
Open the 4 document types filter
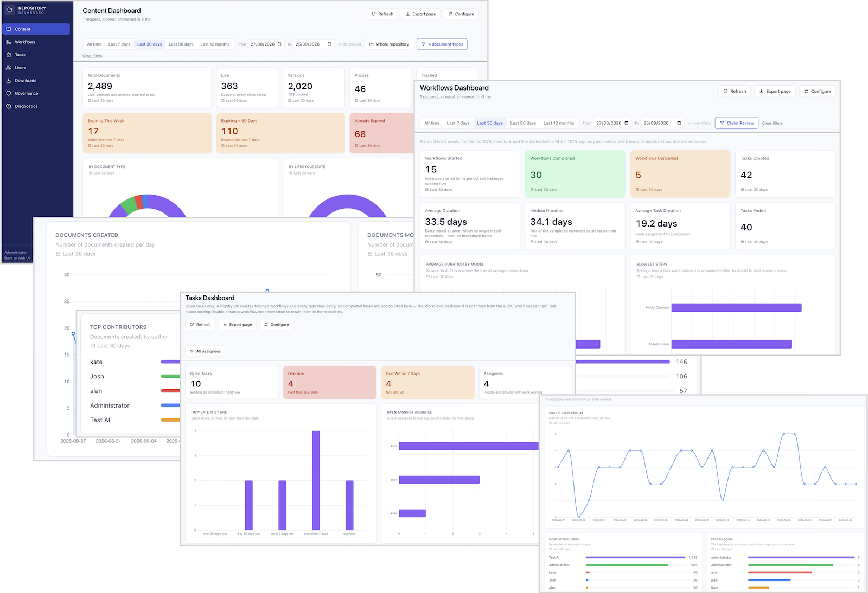(x=442, y=44)
